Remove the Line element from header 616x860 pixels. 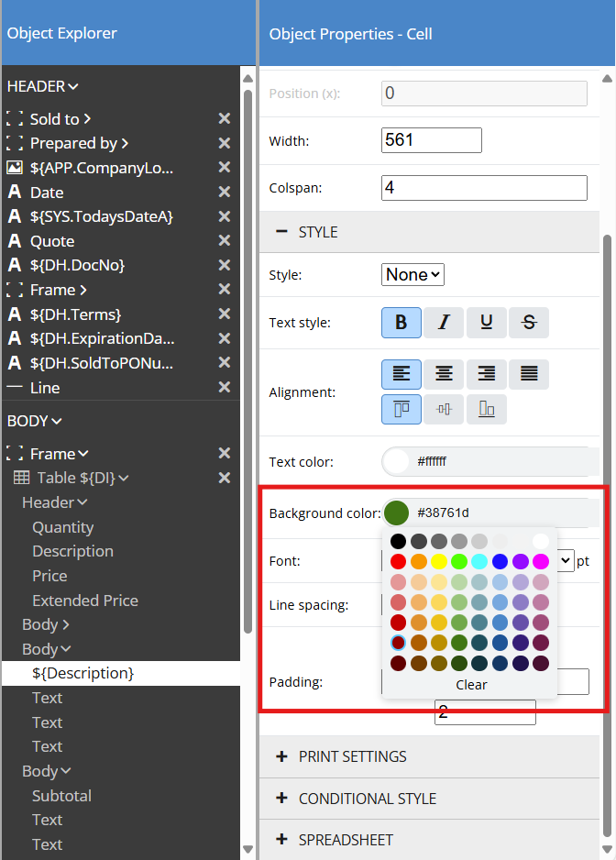(x=224, y=388)
